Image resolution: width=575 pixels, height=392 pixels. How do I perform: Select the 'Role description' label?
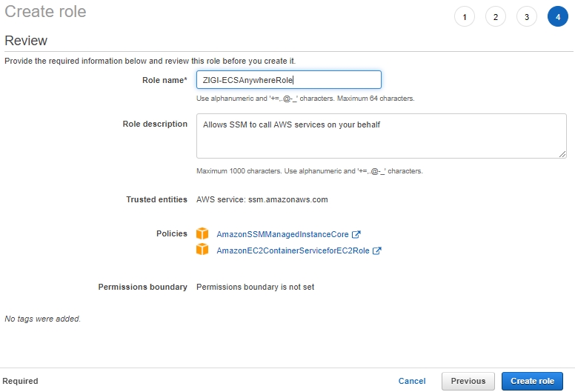[x=155, y=124]
